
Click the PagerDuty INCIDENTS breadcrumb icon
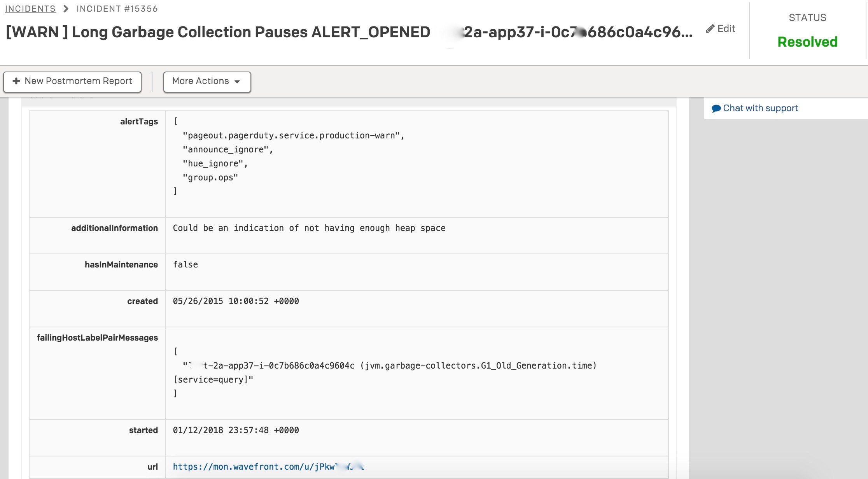[x=30, y=8]
